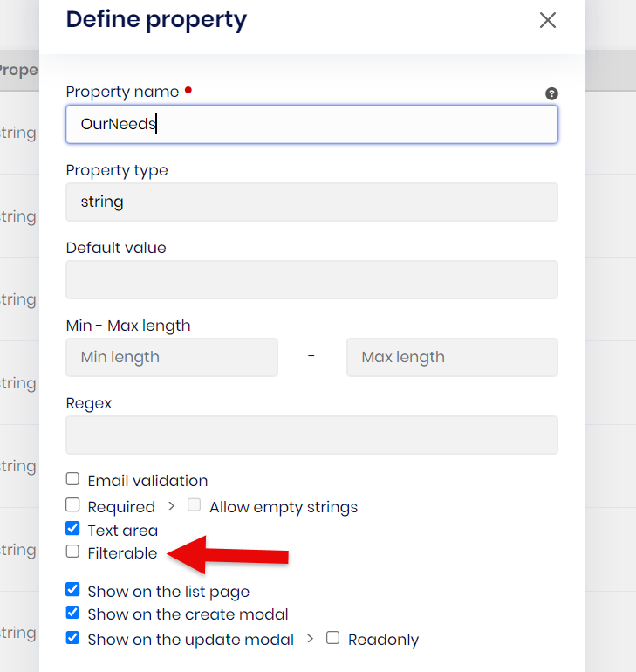
Task: Uncheck the Text area checkbox
Action: click(72, 529)
